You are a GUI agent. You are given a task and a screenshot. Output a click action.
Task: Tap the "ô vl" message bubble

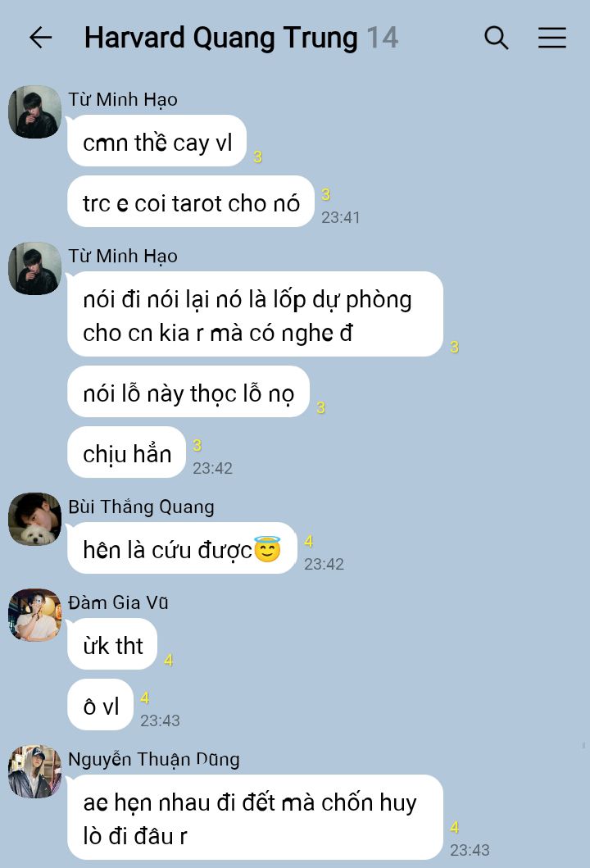point(101,704)
